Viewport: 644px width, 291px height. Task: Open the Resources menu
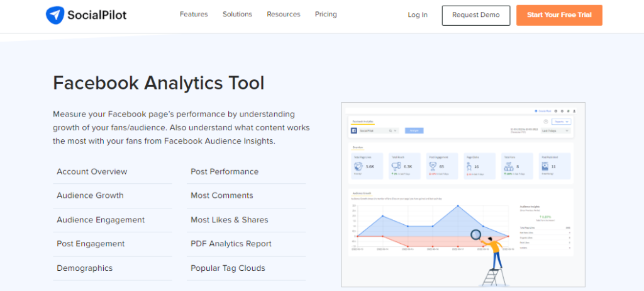pyautogui.click(x=284, y=14)
